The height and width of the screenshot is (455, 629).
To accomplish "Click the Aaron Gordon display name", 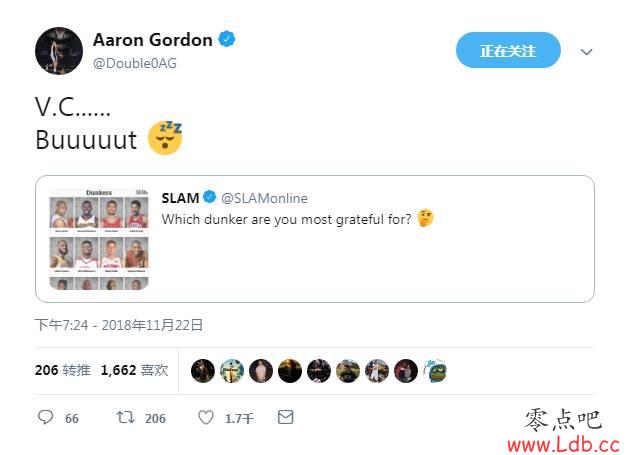I will pyautogui.click(x=153, y=40).
